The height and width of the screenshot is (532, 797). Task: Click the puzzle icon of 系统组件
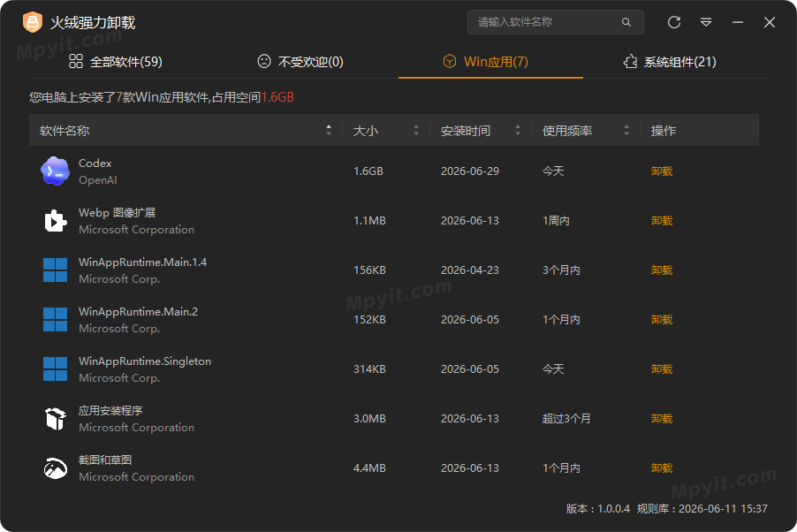pos(630,62)
